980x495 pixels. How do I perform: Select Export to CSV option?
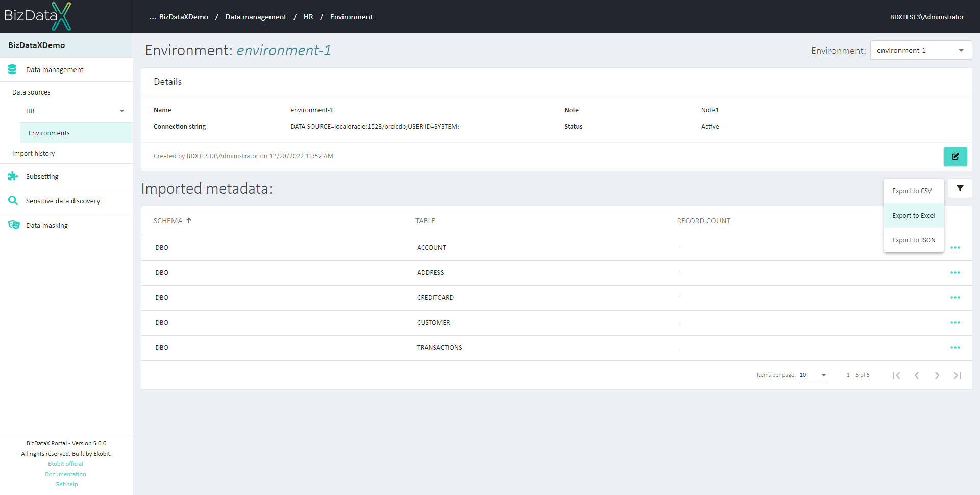pyautogui.click(x=914, y=191)
